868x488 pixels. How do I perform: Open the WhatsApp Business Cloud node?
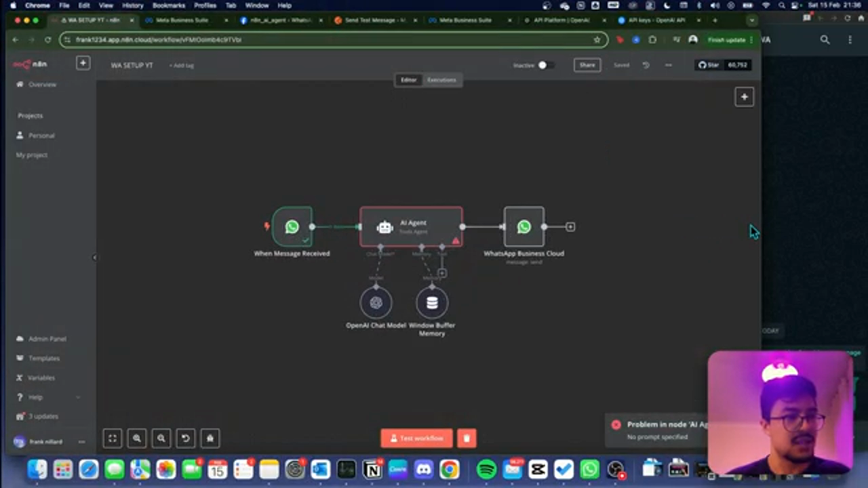[524, 226]
